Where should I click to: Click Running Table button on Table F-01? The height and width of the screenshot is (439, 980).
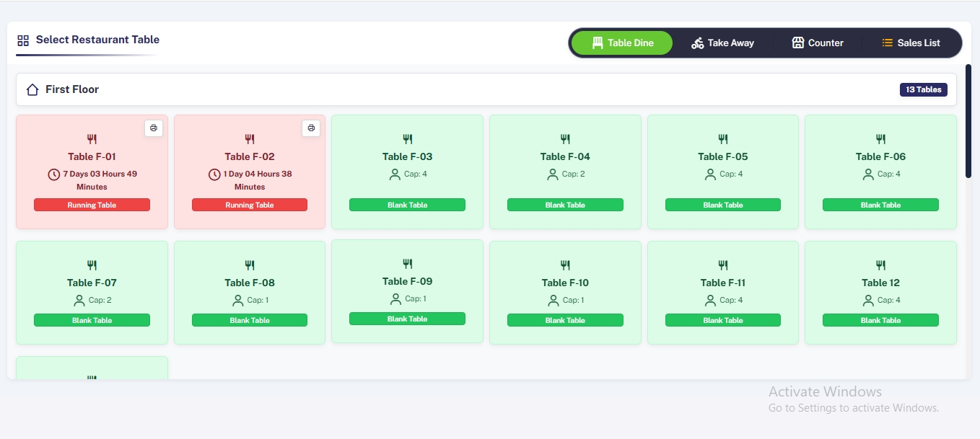[x=92, y=205]
